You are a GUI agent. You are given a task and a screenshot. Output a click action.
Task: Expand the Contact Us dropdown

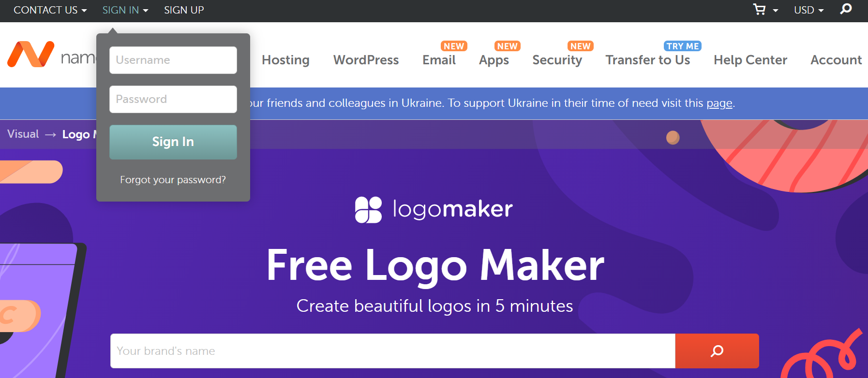[50, 10]
